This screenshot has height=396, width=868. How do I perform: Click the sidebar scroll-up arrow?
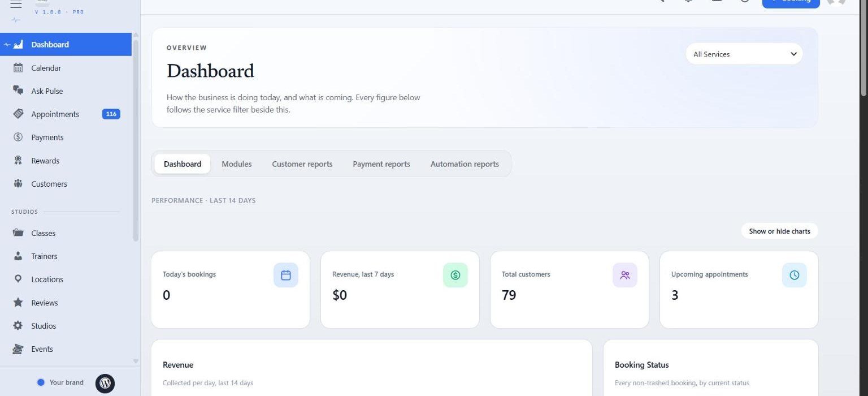coord(136,35)
